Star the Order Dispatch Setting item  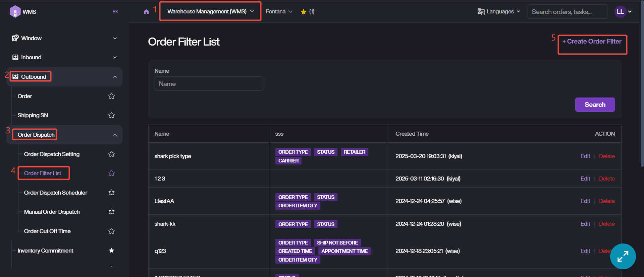coord(112,154)
